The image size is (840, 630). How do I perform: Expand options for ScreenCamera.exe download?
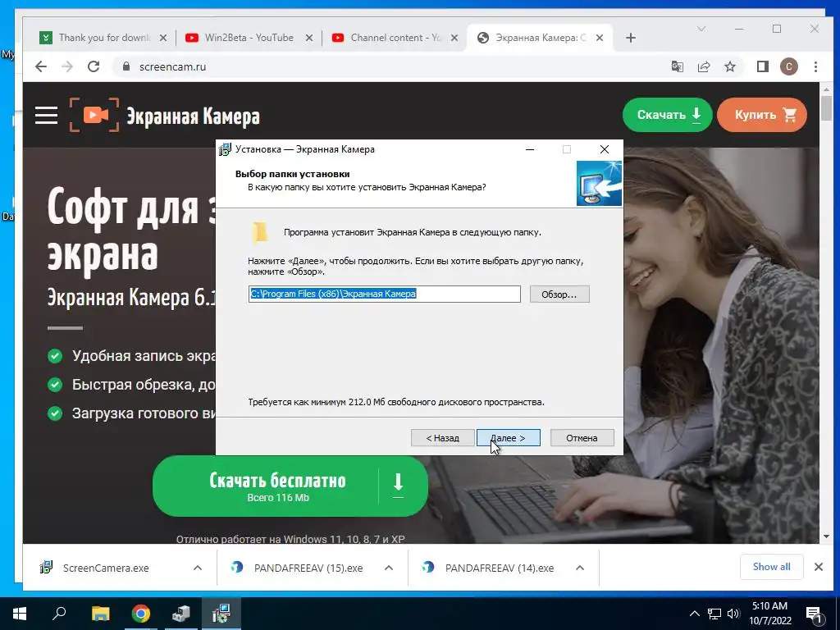click(x=197, y=568)
